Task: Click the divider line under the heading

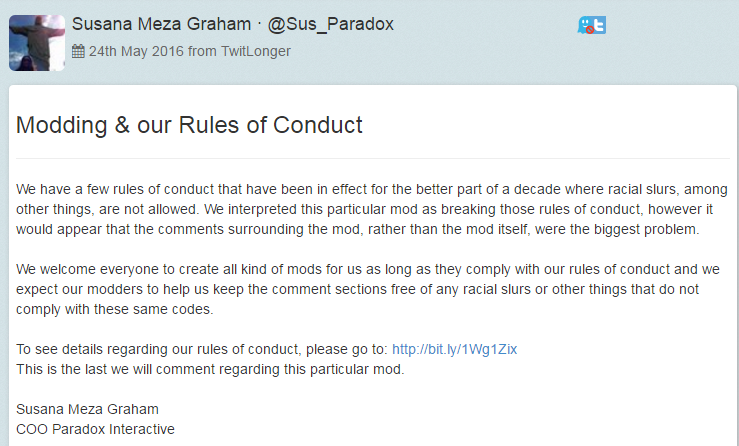Action: click(x=372, y=158)
